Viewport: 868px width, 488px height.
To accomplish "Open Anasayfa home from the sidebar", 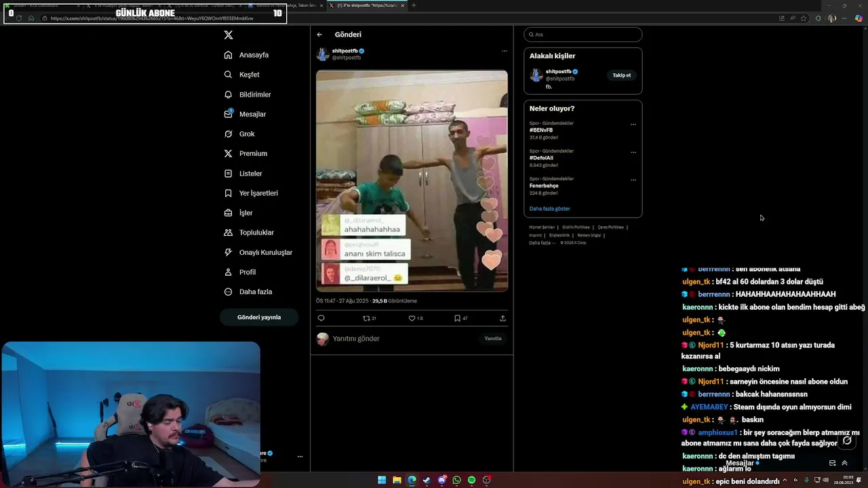I will click(247, 55).
